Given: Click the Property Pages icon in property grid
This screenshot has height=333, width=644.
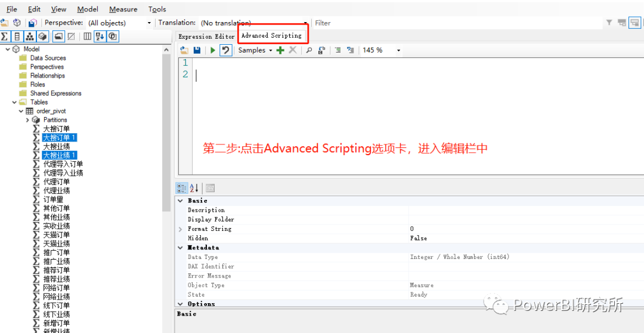Looking at the screenshot, I should click(x=210, y=189).
